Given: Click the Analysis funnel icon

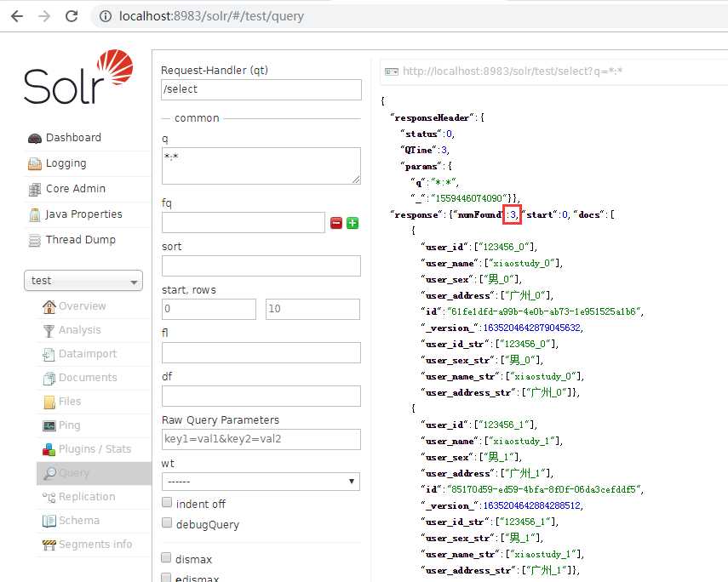Looking at the screenshot, I should click(x=49, y=330).
